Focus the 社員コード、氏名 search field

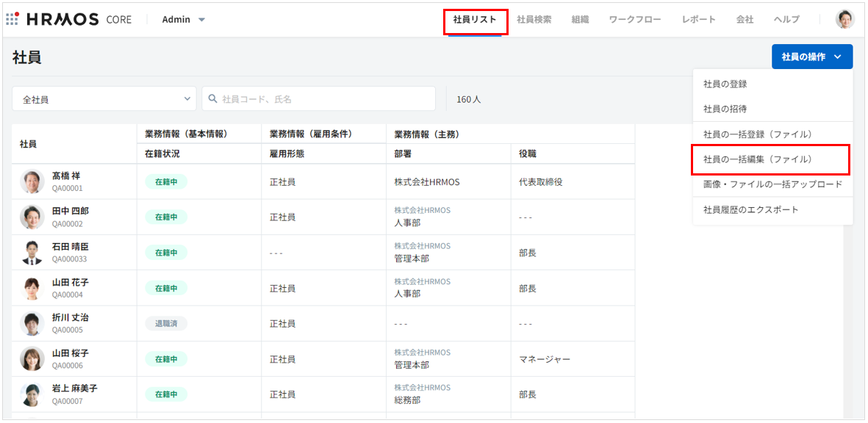(x=323, y=99)
